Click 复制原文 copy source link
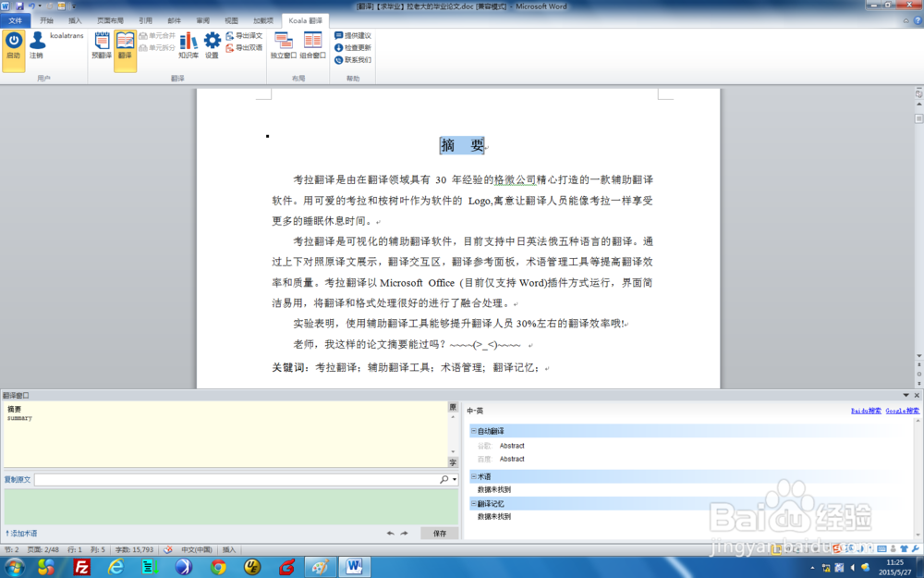The height and width of the screenshot is (578, 924). (17, 479)
